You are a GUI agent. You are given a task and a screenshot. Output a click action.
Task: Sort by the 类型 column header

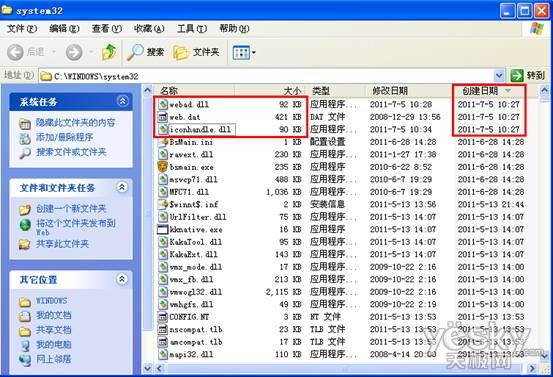[x=336, y=91]
